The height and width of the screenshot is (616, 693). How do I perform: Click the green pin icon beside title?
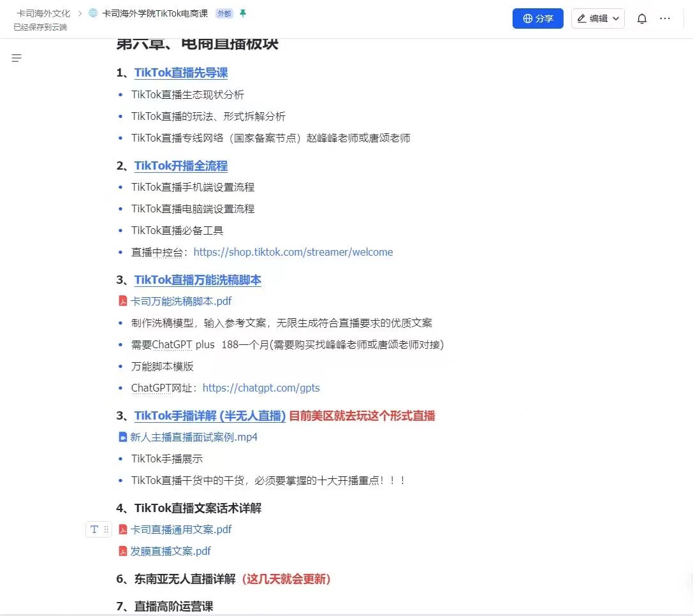(243, 13)
